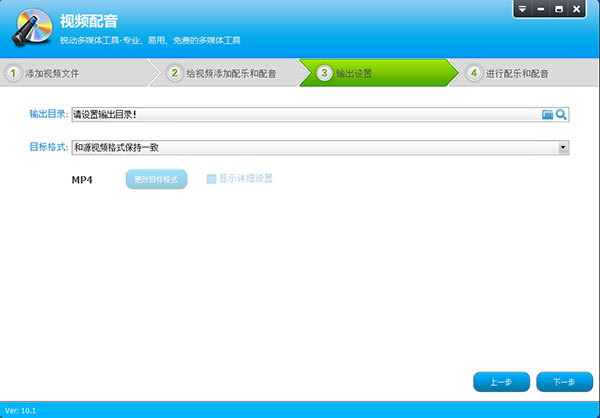Click the folder browse icon in output directory
Viewport: 600px width, 418px height.
pyautogui.click(x=547, y=114)
